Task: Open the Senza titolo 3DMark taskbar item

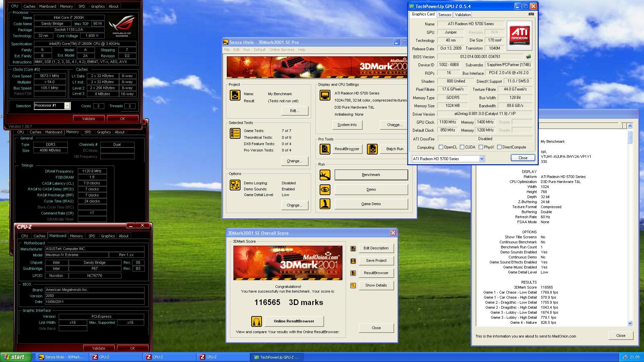Action: tap(62, 357)
